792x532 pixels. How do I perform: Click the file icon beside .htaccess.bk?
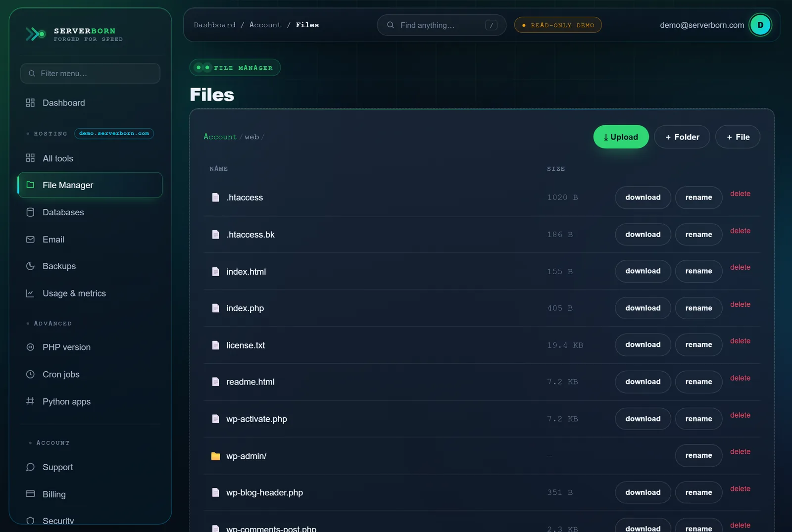tap(216, 234)
